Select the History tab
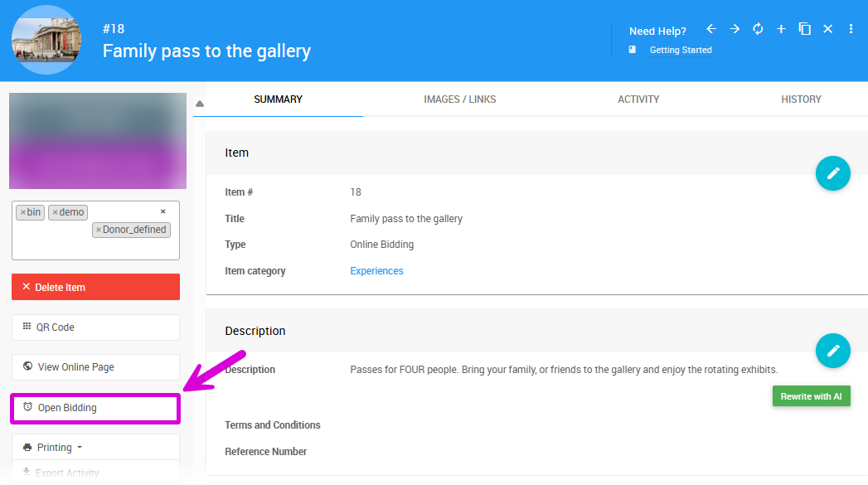 [801, 99]
